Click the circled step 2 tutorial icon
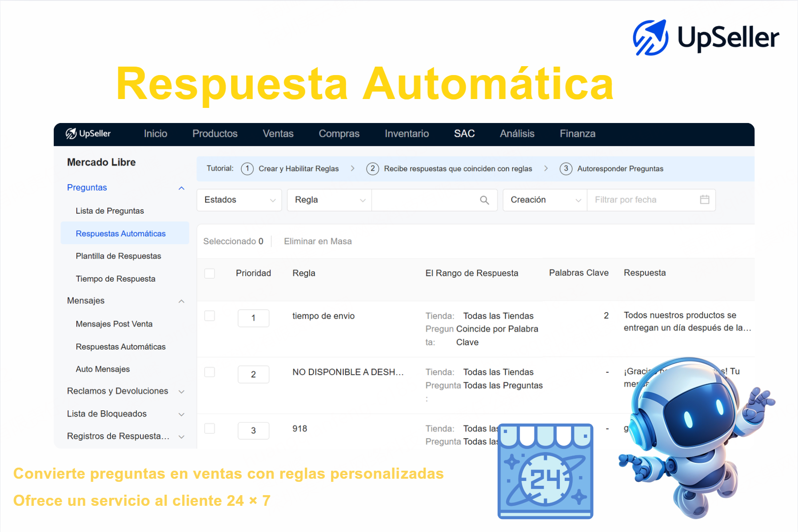Image resolution: width=798 pixels, height=532 pixels. coord(373,169)
